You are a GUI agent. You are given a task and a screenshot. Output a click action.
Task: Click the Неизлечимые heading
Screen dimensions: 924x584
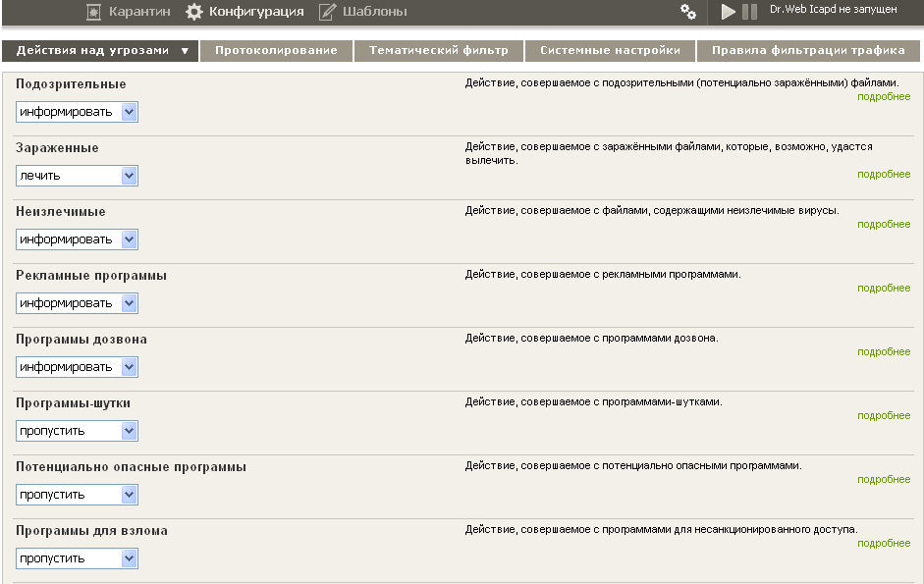(61, 212)
